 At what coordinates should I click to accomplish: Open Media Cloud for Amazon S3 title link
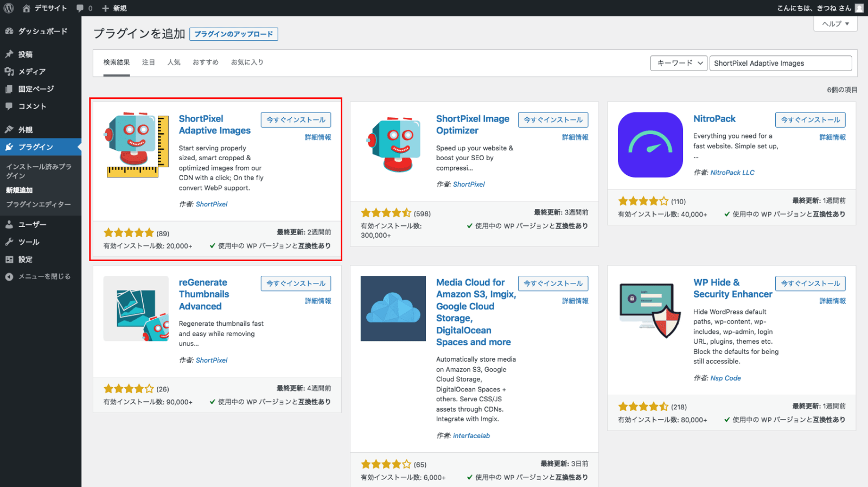point(476,312)
